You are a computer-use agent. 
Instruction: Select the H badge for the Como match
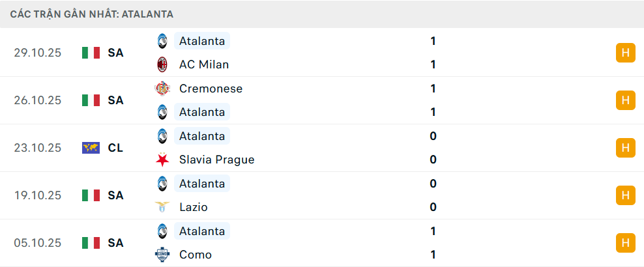(625, 243)
